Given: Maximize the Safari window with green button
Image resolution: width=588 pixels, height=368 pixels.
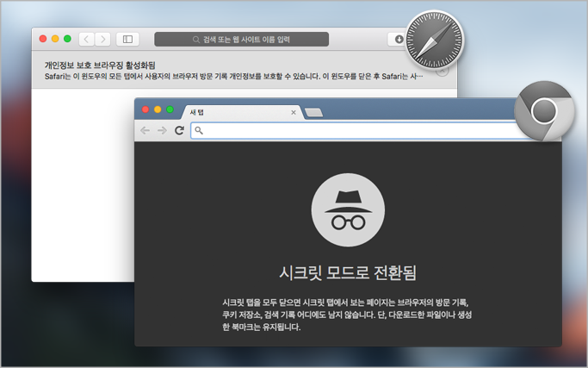Looking at the screenshot, I should pos(67,39).
